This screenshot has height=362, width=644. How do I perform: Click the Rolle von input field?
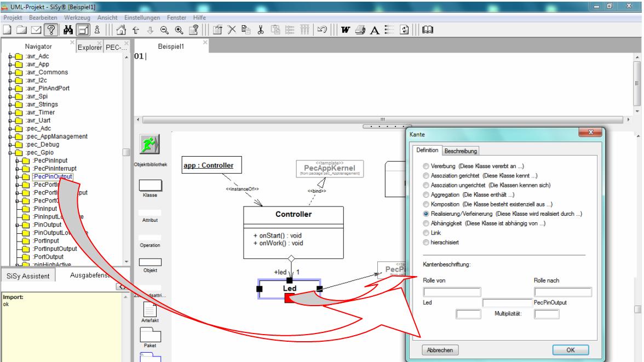click(452, 292)
